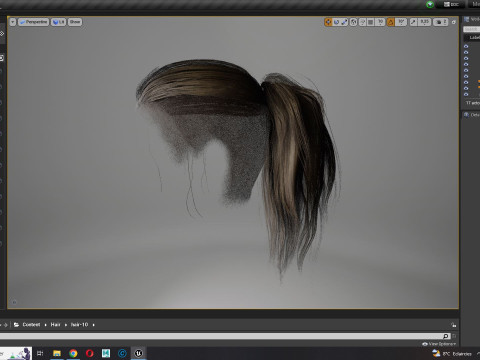Click the Content Browser folder path icon
480x360 pixels.
(16, 325)
